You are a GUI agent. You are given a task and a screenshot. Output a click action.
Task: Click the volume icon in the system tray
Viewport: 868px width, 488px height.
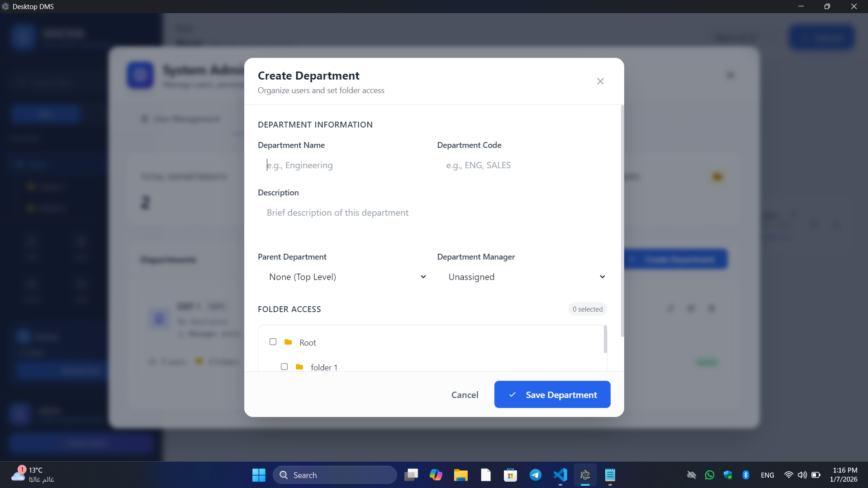coord(802,475)
